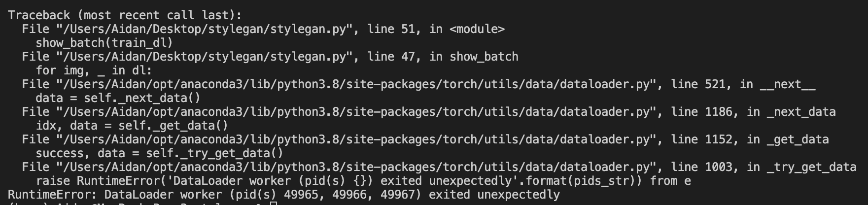Click 'idx, data = self._get_data()' line

[x=132, y=126]
